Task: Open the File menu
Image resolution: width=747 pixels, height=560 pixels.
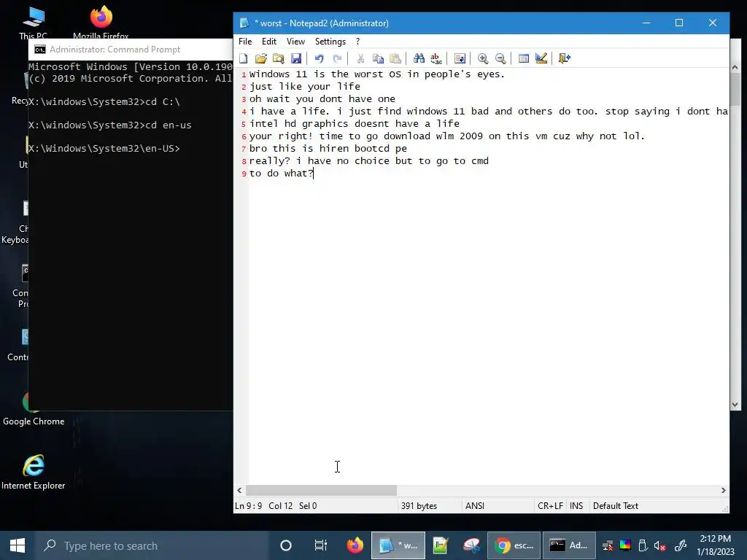Action: 245,42
